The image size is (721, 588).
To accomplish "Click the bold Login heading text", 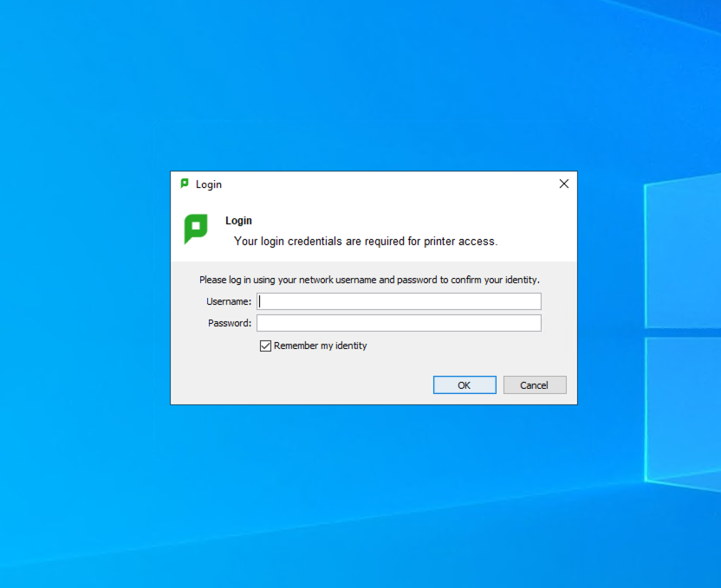I will click(238, 221).
